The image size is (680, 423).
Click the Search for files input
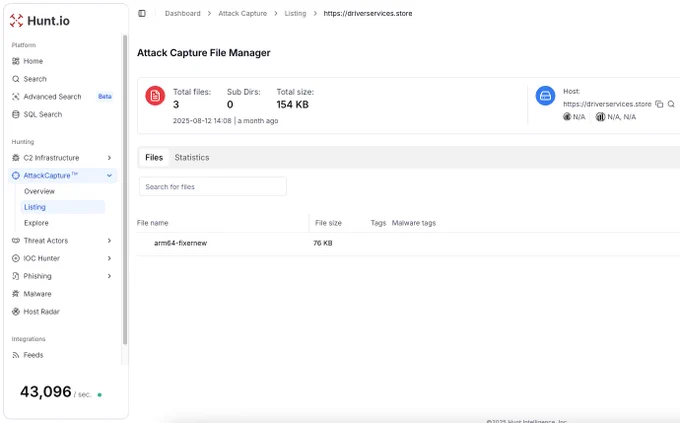pyautogui.click(x=212, y=187)
